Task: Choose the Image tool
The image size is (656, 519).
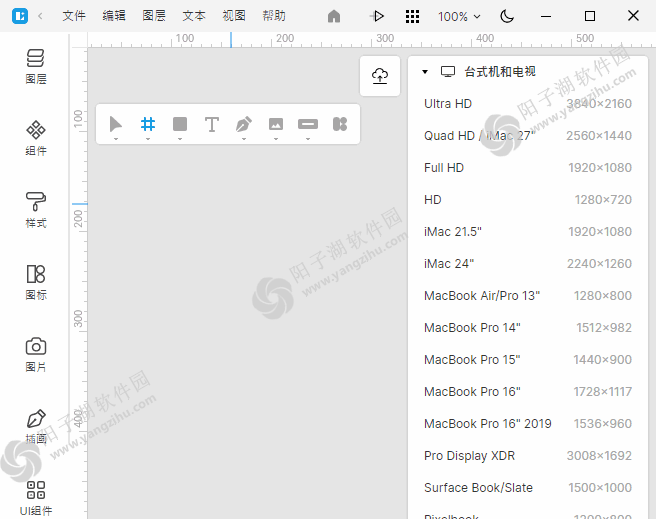Action: click(276, 124)
